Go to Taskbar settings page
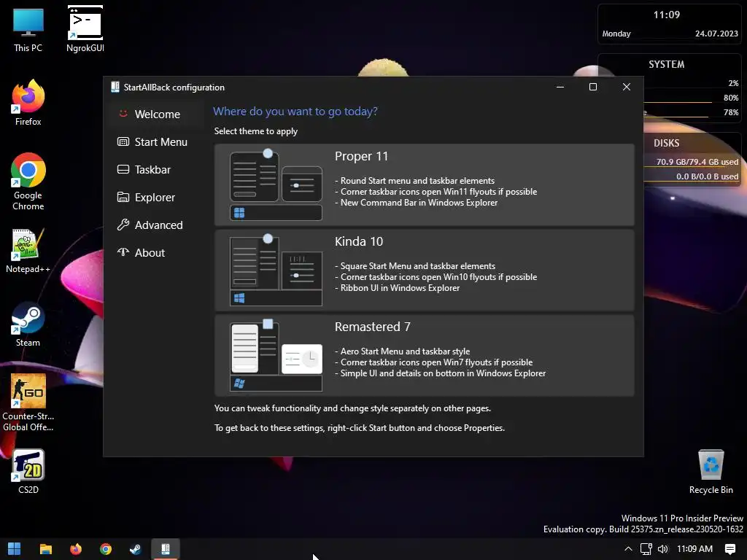 156,169
